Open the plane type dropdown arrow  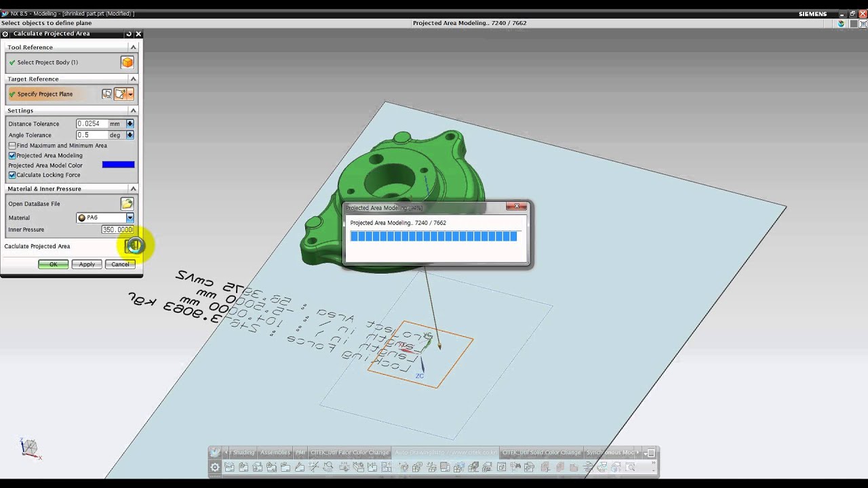[130, 94]
